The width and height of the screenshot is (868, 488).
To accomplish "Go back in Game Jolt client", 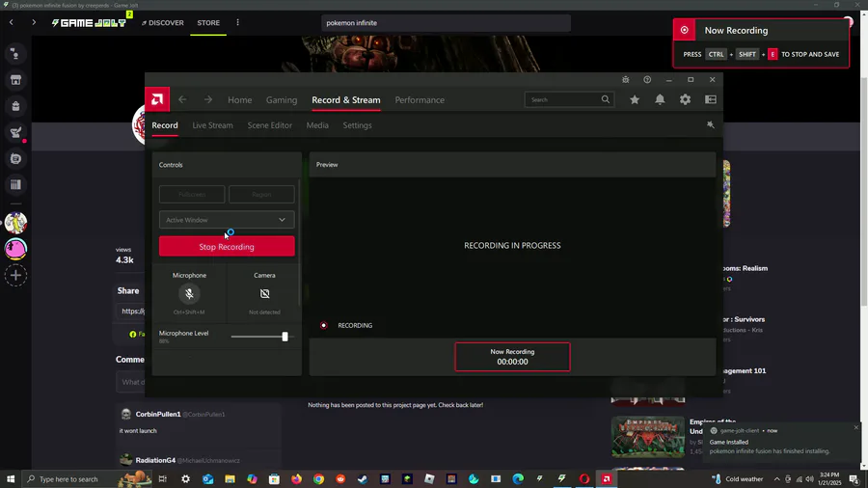I will coord(11,23).
